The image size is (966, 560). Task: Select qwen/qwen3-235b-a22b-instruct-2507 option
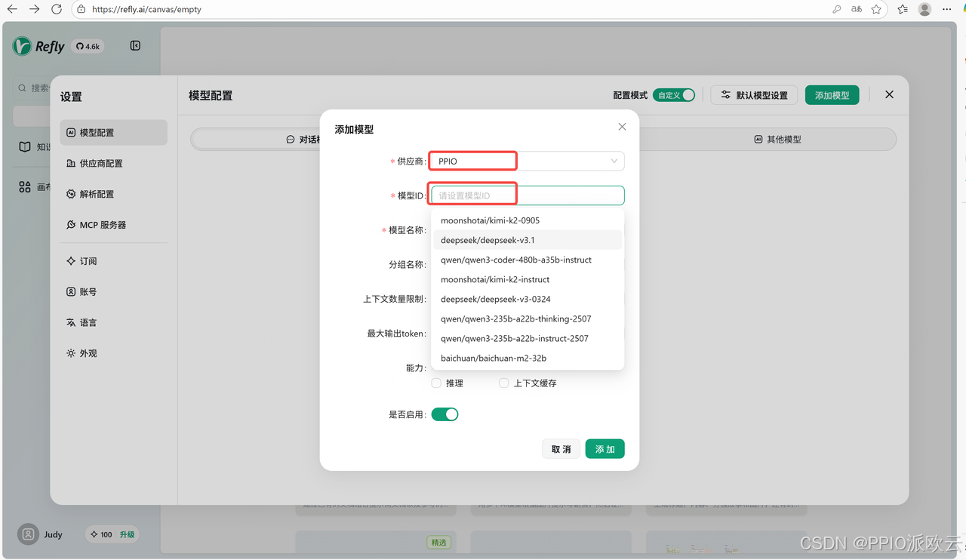(528, 338)
